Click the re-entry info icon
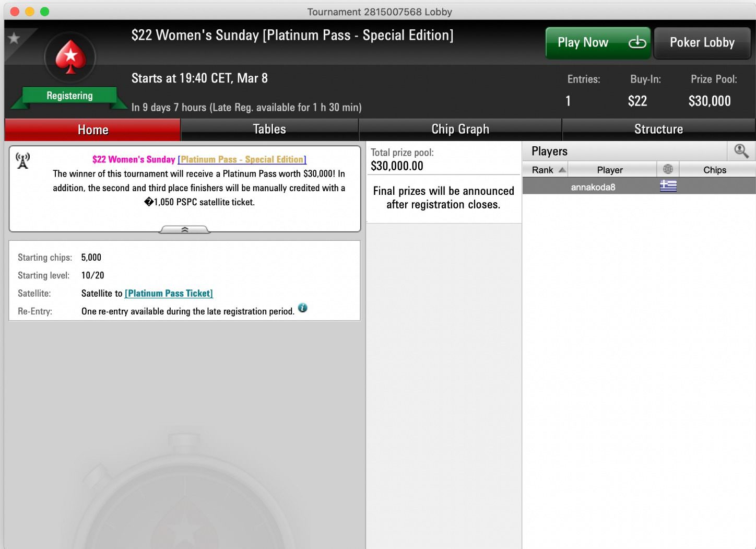Screen dimensions: 756x549 tap(302, 308)
